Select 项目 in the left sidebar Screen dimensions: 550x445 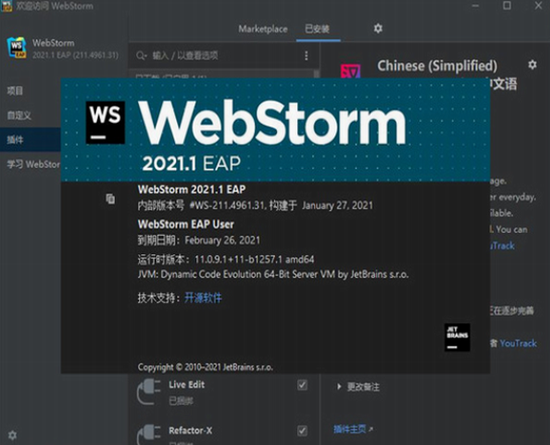pos(15,91)
